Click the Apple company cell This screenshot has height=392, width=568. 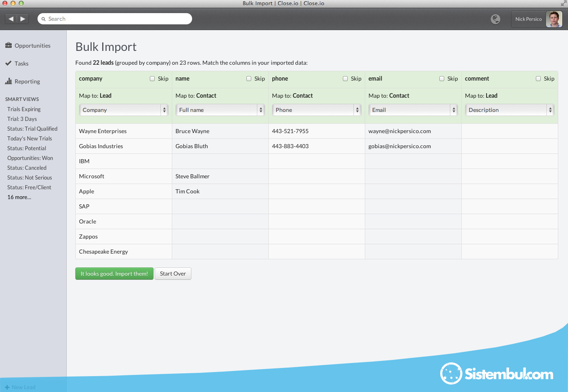pos(124,191)
